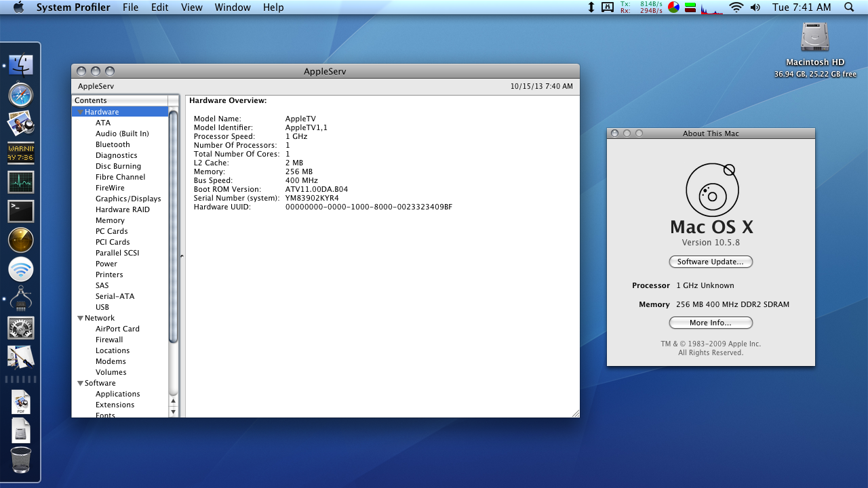Viewport: 868px width, 488px height.
Task: Select Fibre Channel in the Contents
Action: tap(121, 177)
